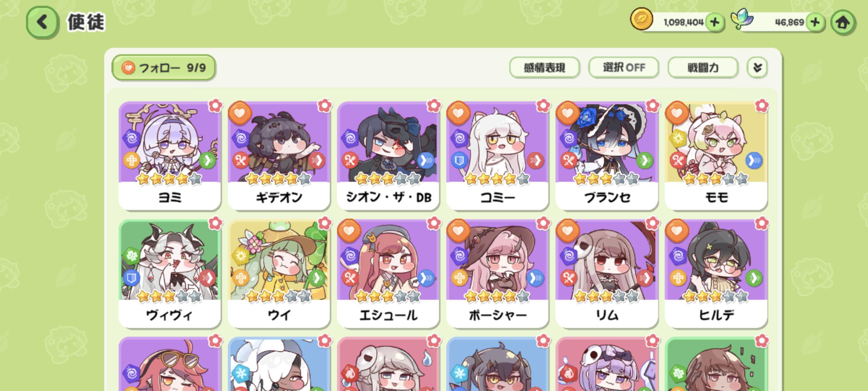Open the フォロー 9/9 filter
The width and height of the screenshot is (868, 391).
point(164,68)
